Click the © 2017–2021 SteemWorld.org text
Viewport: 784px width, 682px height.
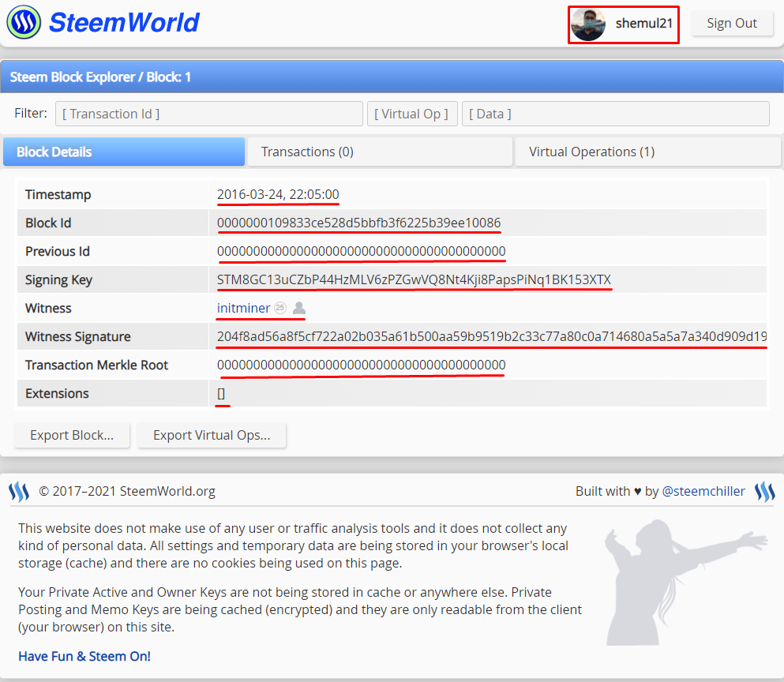[x=127, y=492]
